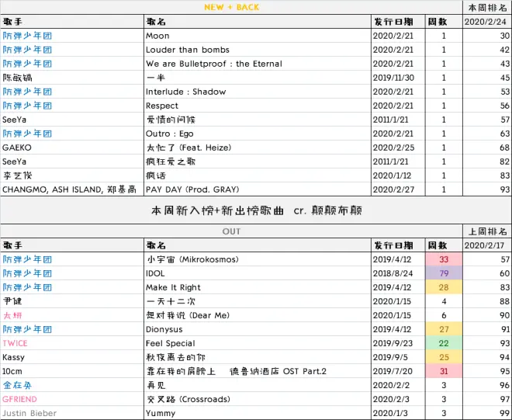Click the '一天十二次' song cell
This screenshot has height=420, width=512.
[x=258, y=301]
